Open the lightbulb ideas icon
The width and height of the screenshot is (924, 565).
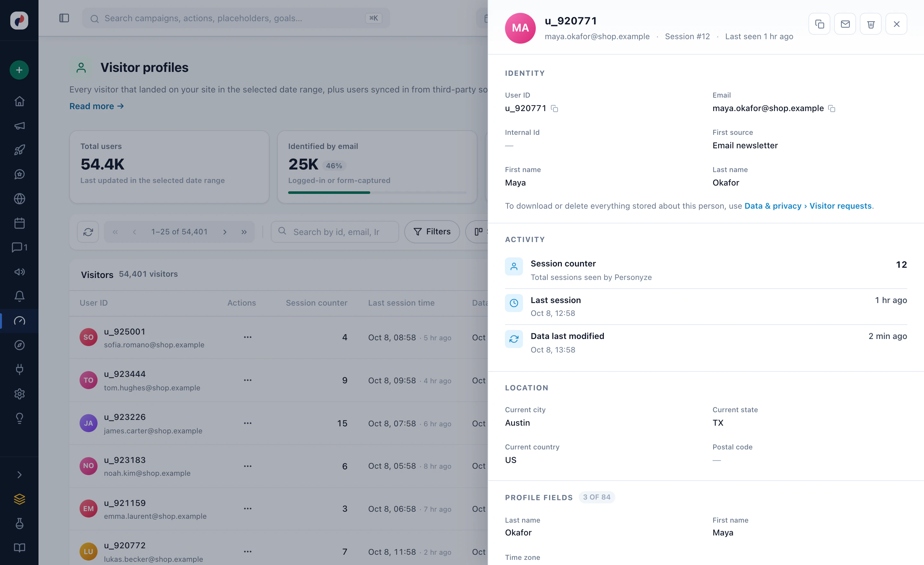pos(19,418)
